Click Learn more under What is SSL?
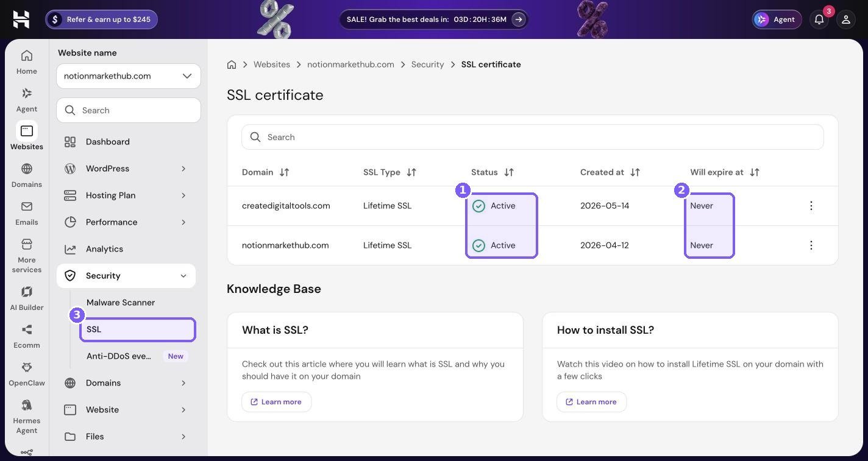The height and width of the screenshot is (461, 868). click(x=277, y=402)
